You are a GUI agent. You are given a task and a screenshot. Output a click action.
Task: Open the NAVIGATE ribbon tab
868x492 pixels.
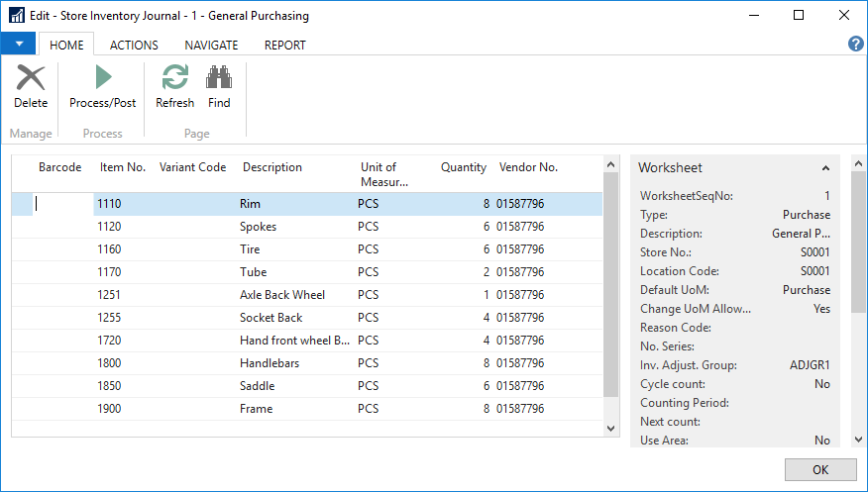tap(211, 45)
